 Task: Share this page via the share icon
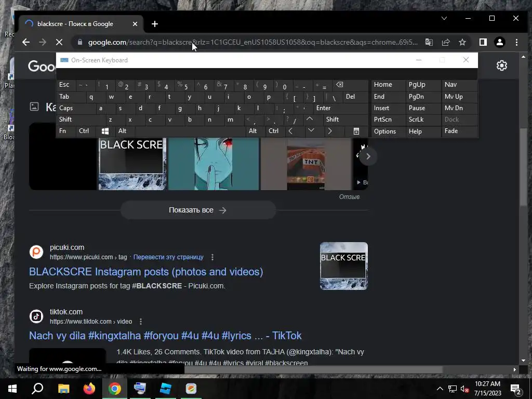[445, 42]
